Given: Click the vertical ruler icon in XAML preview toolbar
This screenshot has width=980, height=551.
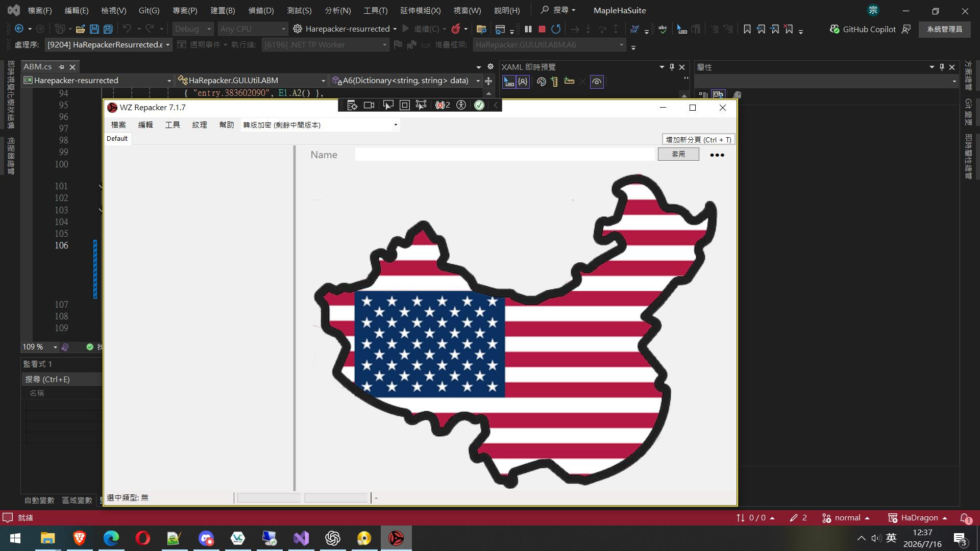Looking at the screenshot, I should 555,82.
